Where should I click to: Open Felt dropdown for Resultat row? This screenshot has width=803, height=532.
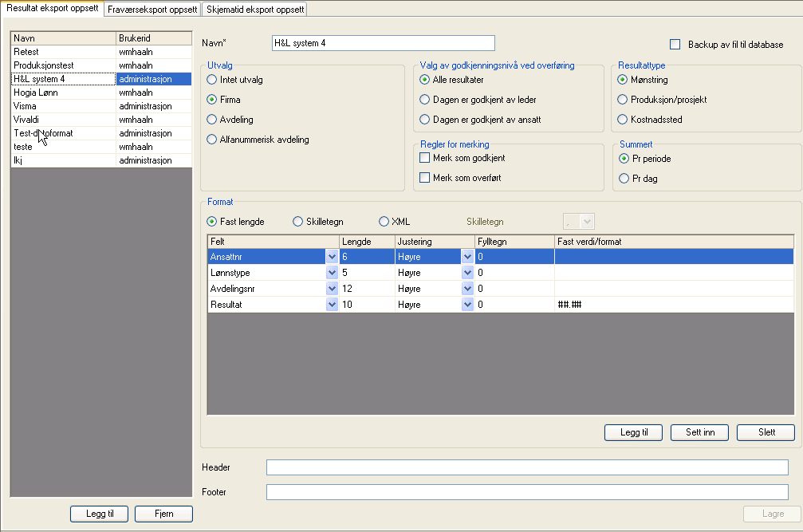[x=332, y=304]
